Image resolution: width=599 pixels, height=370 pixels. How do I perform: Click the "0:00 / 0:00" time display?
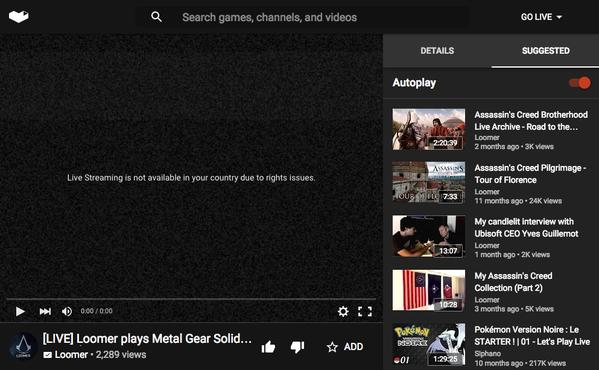coord(96,311)
